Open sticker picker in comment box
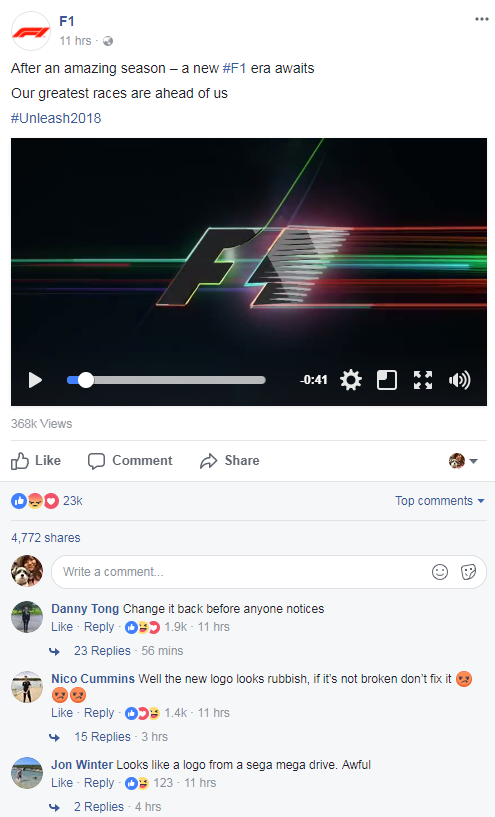This screenshot has height=817, width=495. (468, 572)
